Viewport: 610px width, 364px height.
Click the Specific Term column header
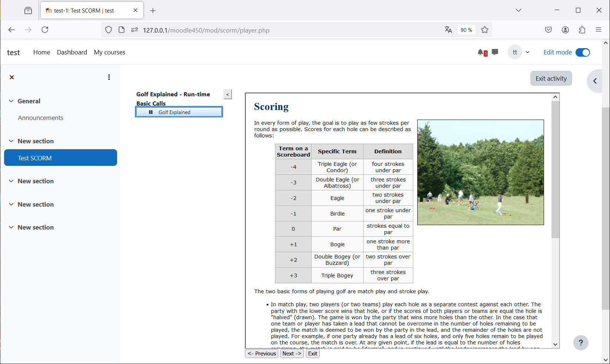tap(338, 151)
